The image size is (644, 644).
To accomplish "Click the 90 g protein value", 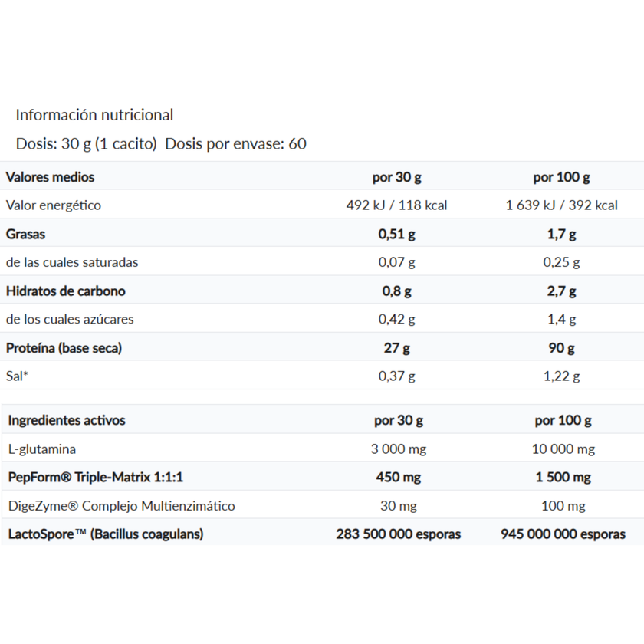I will [x=561, y=348].
